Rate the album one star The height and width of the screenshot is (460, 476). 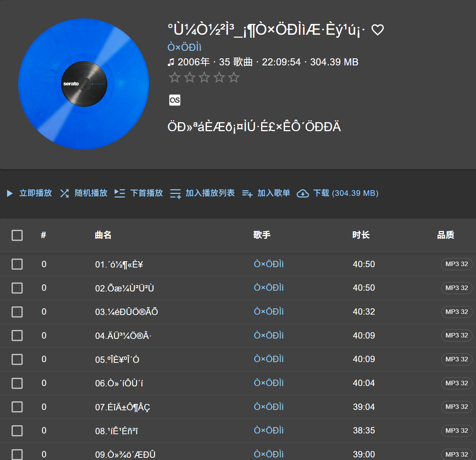pyautogui.click(x=174, y=78)
